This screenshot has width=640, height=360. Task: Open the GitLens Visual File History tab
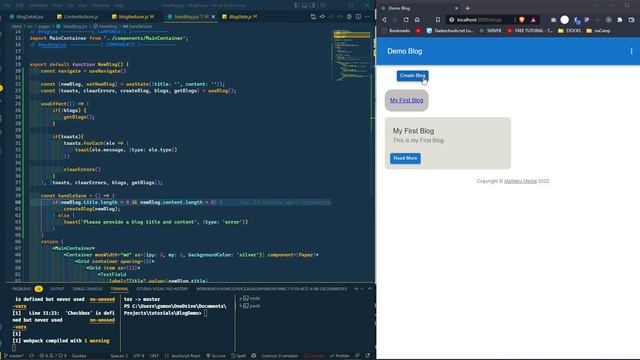162,289
